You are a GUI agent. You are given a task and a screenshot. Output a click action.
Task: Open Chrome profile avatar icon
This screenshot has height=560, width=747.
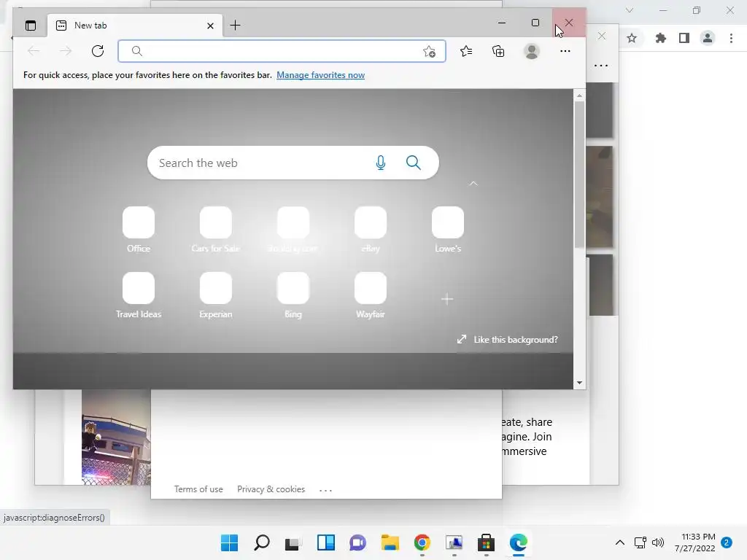(708, 38)
